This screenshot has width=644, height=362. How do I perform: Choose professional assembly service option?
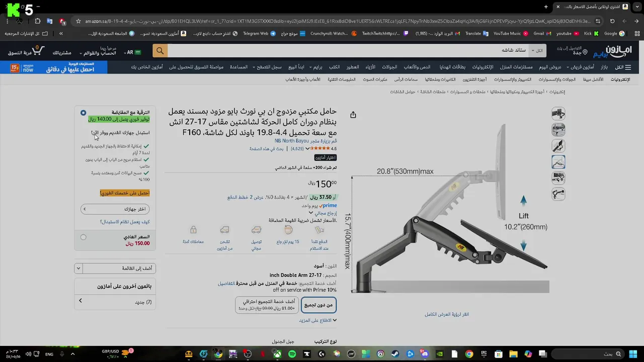[x=267, y=305]
